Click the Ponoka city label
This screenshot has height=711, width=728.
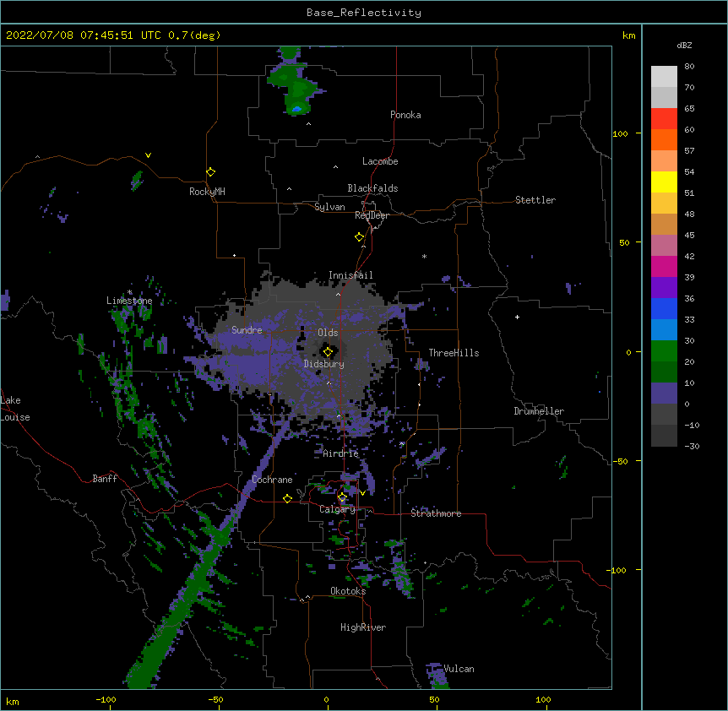pyautogui.click(x=405, y=115)
